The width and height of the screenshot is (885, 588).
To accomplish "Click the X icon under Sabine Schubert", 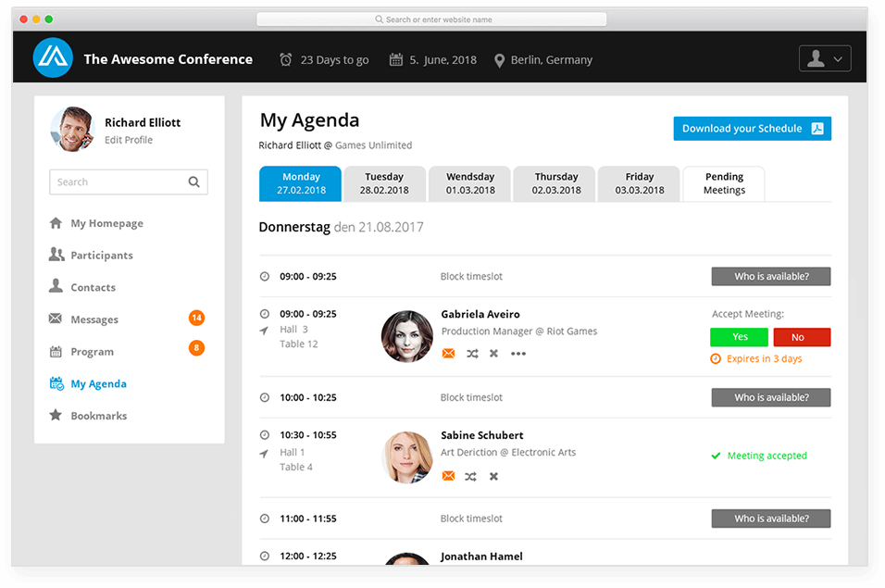I will (x=493, y=477).
